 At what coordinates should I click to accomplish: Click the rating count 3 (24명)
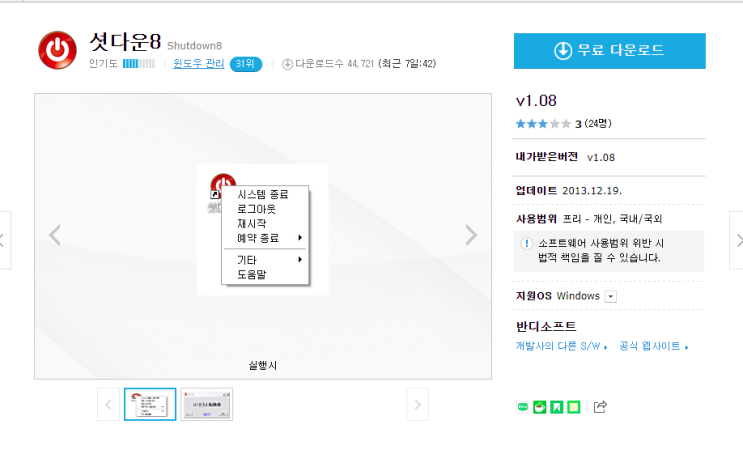593,124
